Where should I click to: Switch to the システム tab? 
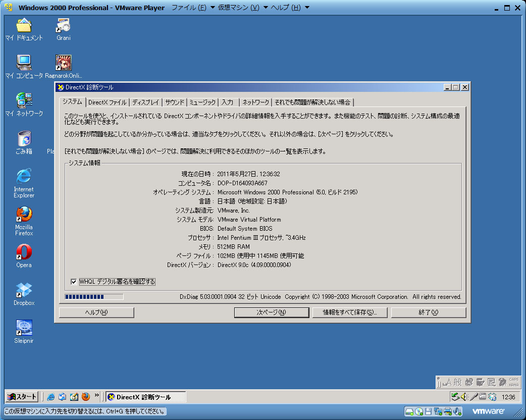tap(73, 102)
